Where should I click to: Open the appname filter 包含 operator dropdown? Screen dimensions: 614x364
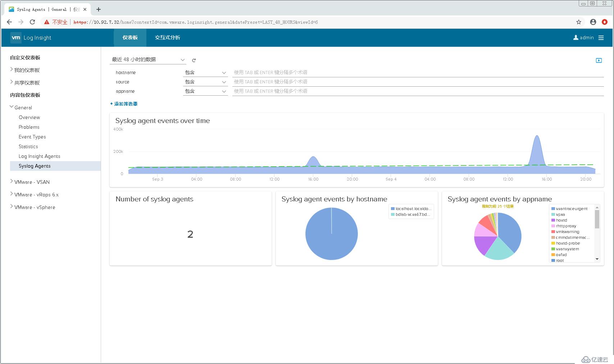(205, 91)
